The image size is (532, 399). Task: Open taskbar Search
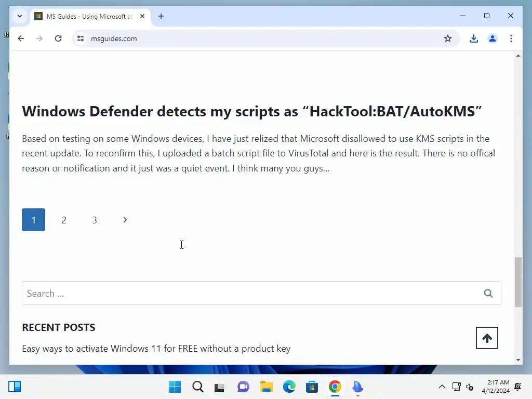coord(198,387)
